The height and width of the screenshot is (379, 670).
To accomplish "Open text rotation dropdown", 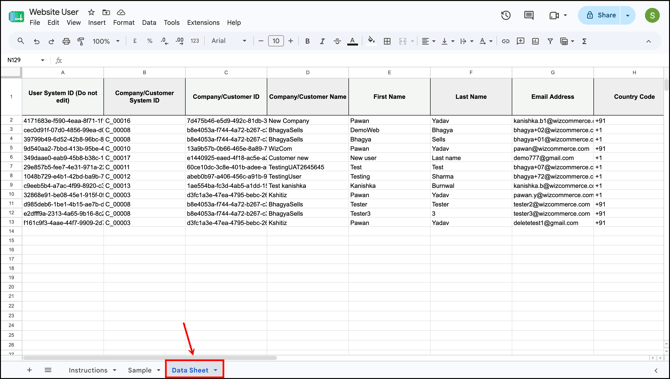I will [486, 41].
